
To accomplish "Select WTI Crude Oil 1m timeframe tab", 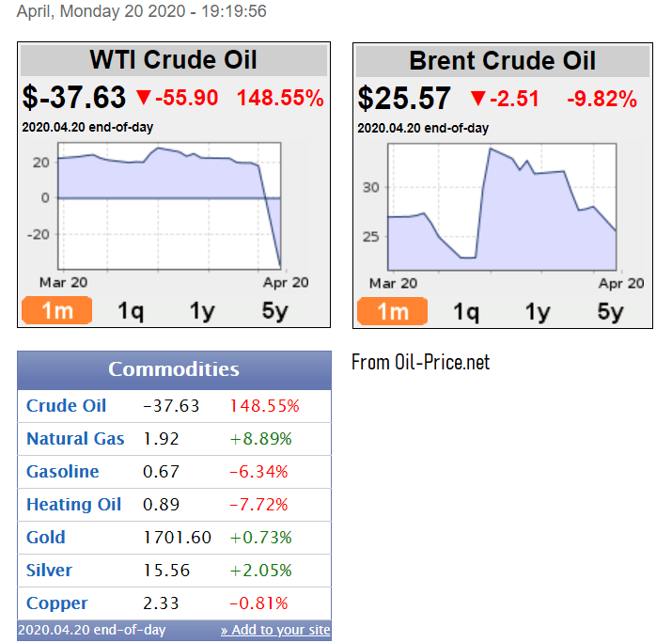I will pyautogui.click(x=56, y=310).
